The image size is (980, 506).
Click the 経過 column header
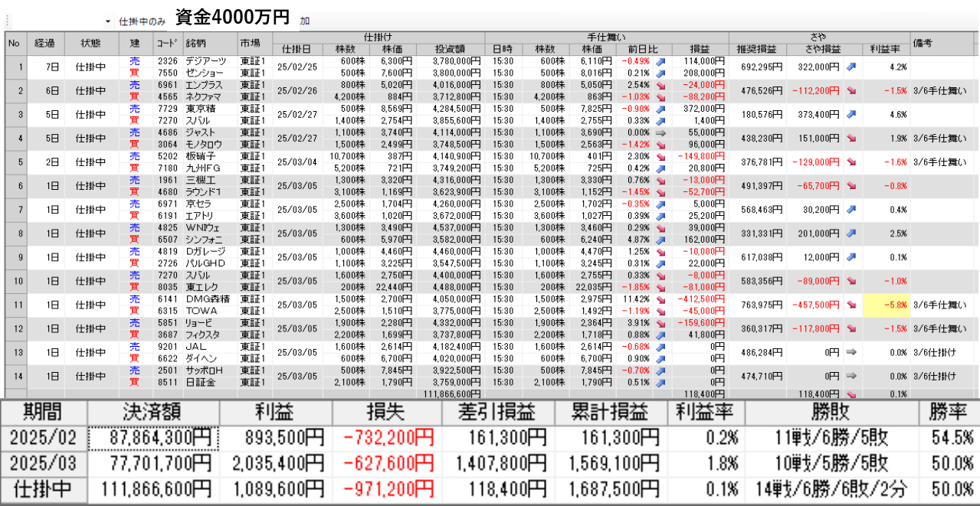coord(45,44)
